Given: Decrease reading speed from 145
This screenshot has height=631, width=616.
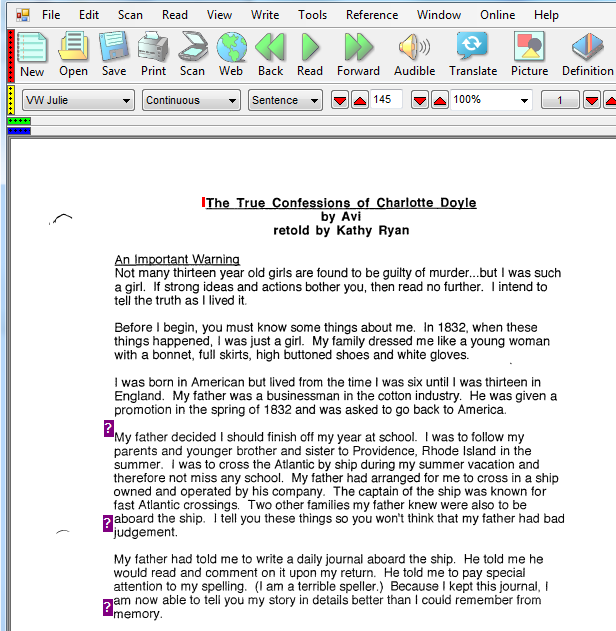Looking at the screenshot, I should [x=340, y=101].
